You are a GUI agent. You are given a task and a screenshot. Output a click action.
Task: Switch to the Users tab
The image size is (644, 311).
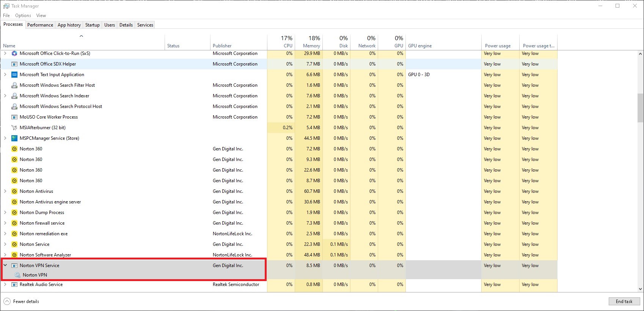[x=110, y=25]
